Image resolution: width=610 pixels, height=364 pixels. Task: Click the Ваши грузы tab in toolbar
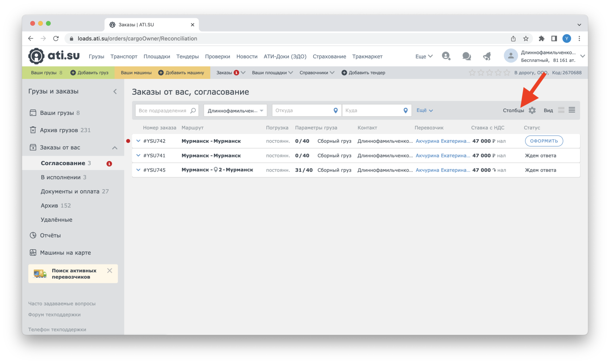click(46, 73)
